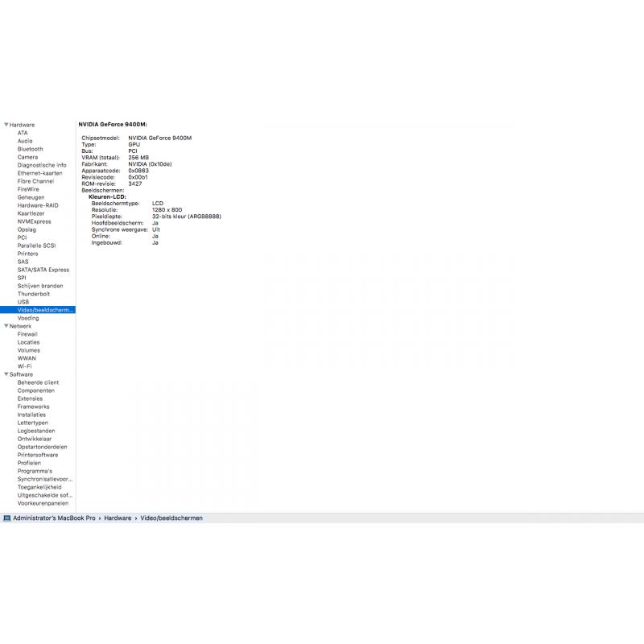Image resolution: width=644 pixels, height=644 pixels.
Task: Collapse the Software section triangle
Action: click(x=6, y=374)
